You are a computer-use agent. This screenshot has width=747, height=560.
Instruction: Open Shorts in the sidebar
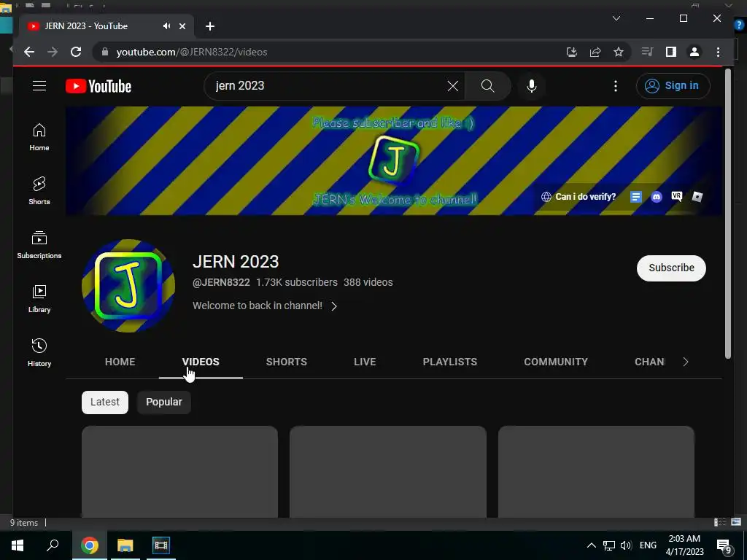[39, 191]
